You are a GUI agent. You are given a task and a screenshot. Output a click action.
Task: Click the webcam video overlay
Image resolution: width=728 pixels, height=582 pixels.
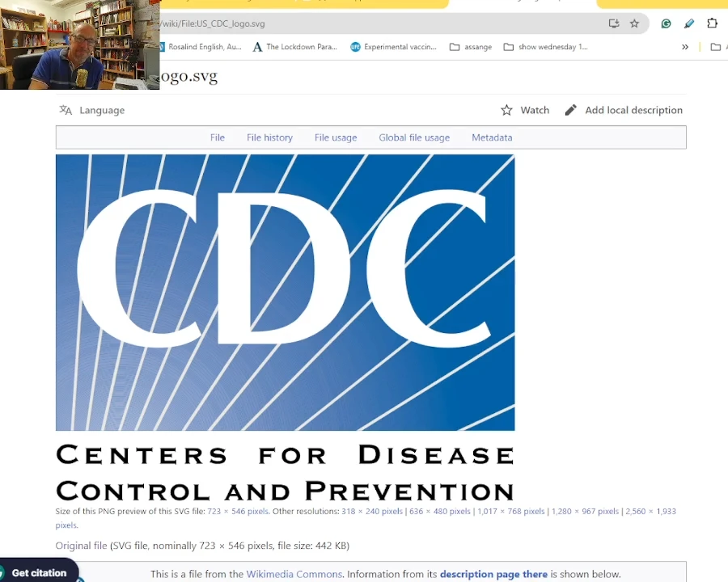pos(80,44)
